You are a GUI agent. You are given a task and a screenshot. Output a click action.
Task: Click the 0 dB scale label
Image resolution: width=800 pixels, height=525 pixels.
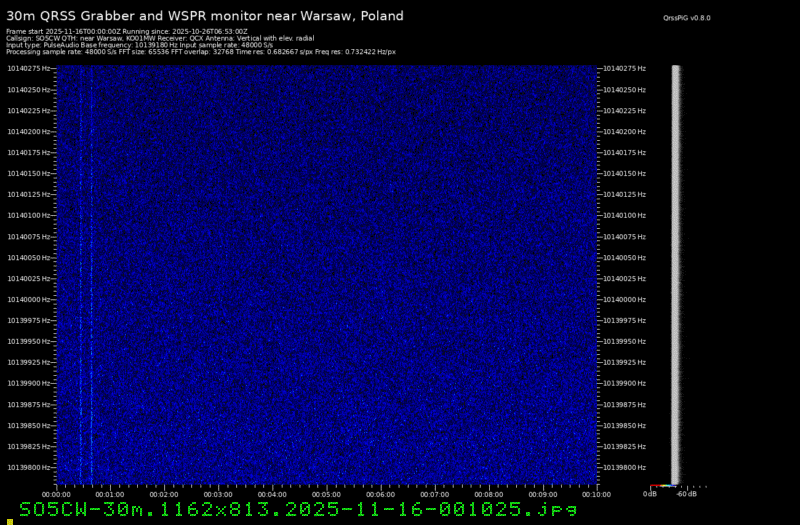[x=650, y=493]
